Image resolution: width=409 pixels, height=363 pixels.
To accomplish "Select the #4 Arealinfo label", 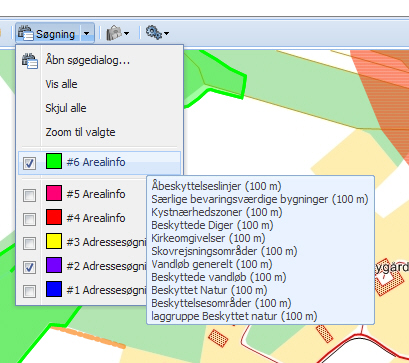I will [x=96, y=218].
